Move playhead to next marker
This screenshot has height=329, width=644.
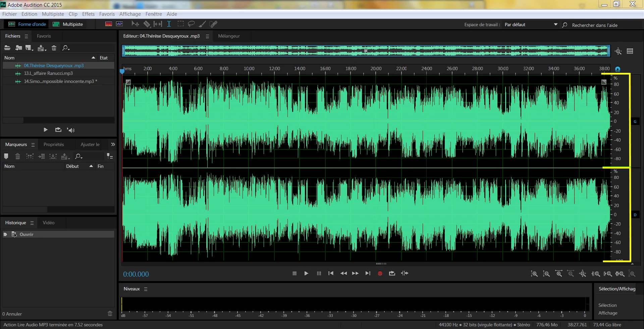[368, 273]
